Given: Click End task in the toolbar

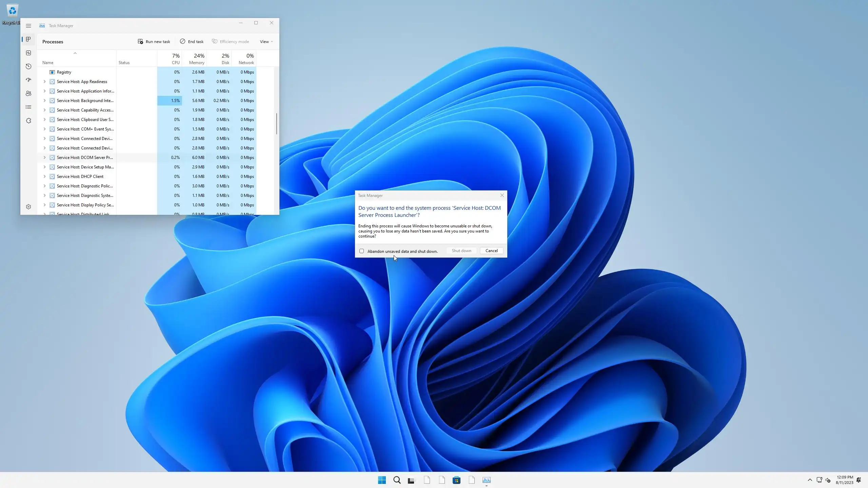Looking at the screenshot, I should (192, 42).
